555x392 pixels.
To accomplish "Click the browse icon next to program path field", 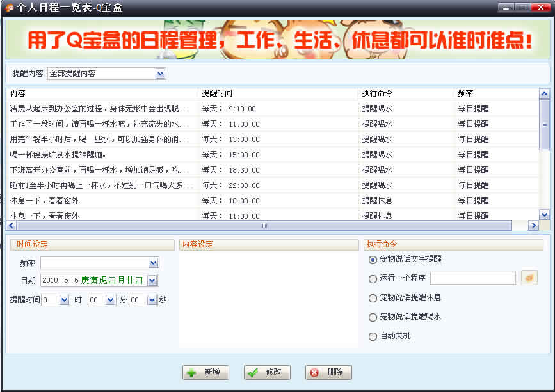I will click(529, 278).
